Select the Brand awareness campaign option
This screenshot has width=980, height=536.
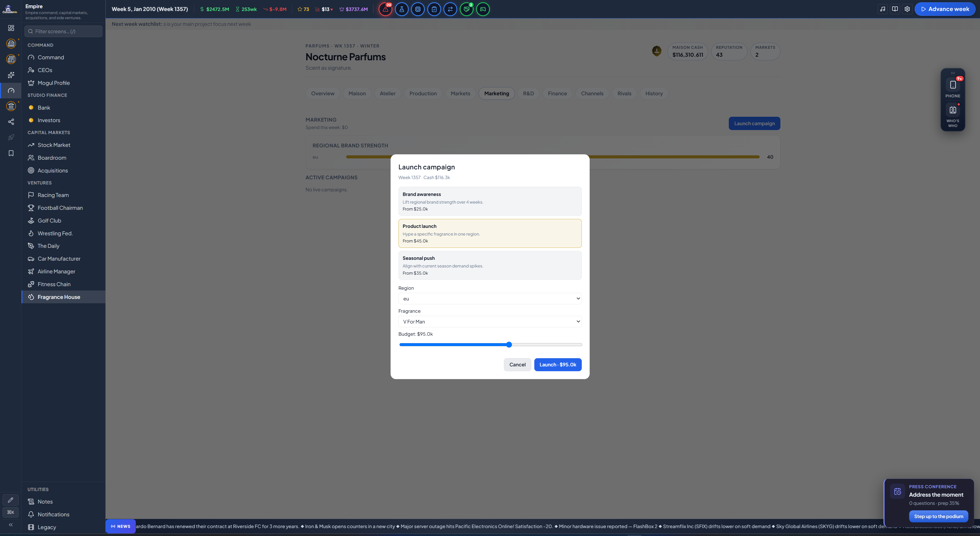click(x=490, y=201)
